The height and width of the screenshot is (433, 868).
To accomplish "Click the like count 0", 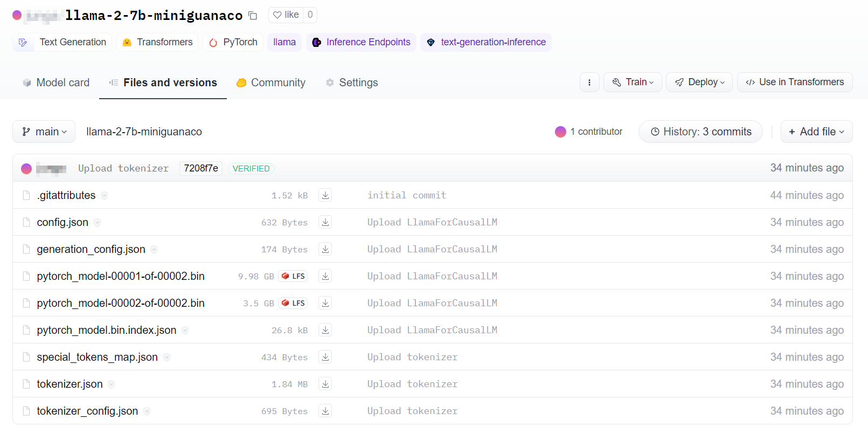I will point(310,15).
